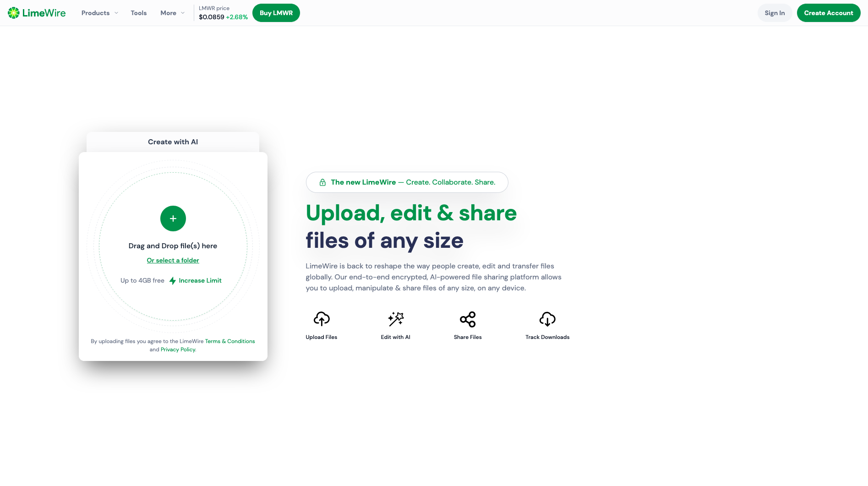Viewport: 868px width, 486px height.
Task: Click the LMWR price value $0.0859
Action: coord(212,17)
